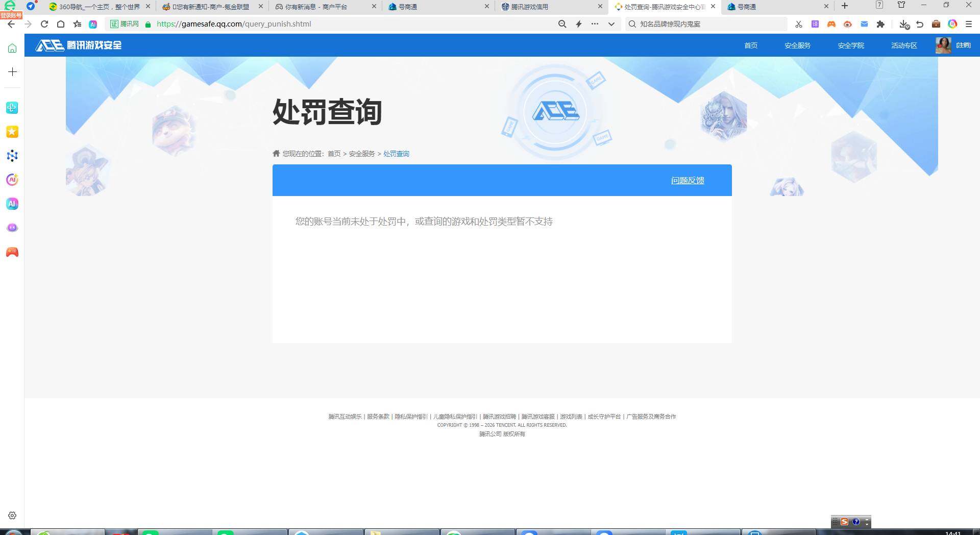Open the 安全学院 navigation menu
Viewport: 980px width, 535px height.
pos(850,45)
